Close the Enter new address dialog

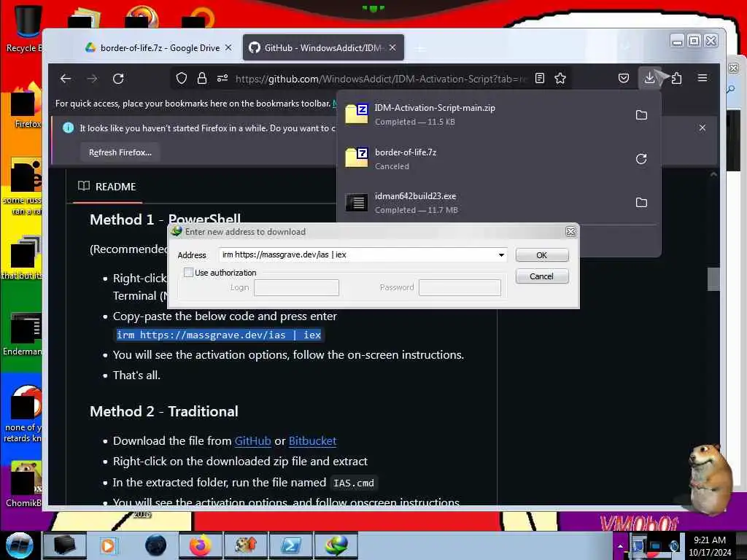[x=570, y=232]
